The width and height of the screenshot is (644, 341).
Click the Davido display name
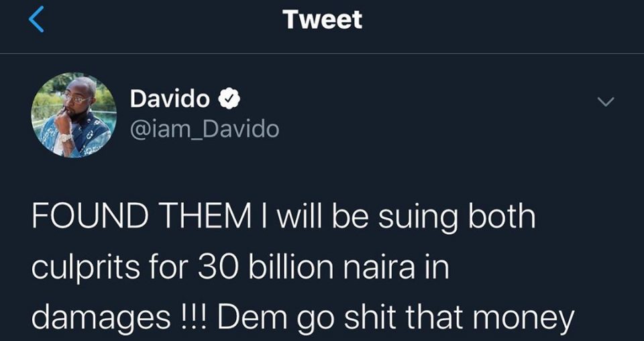tap(169, 100)
